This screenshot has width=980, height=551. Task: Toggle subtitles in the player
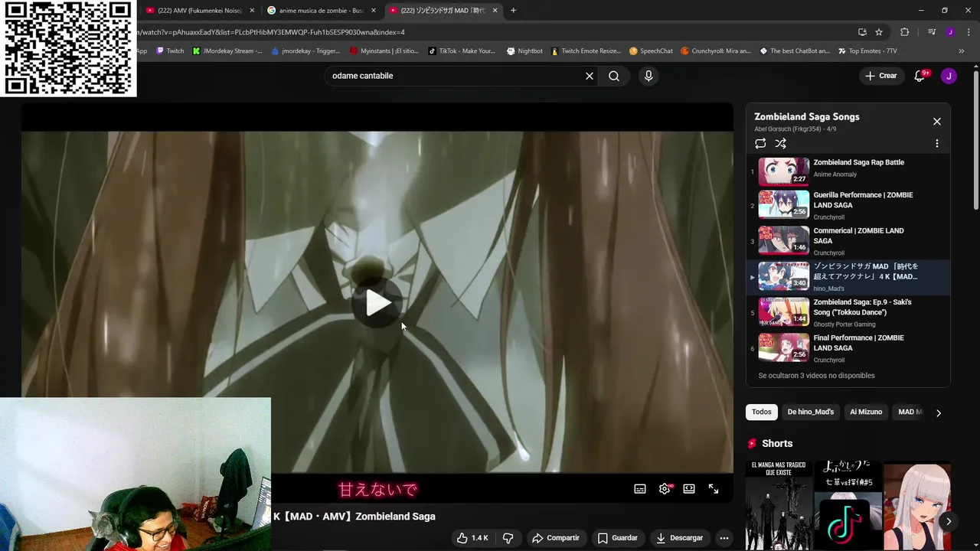tap(640, 489)
